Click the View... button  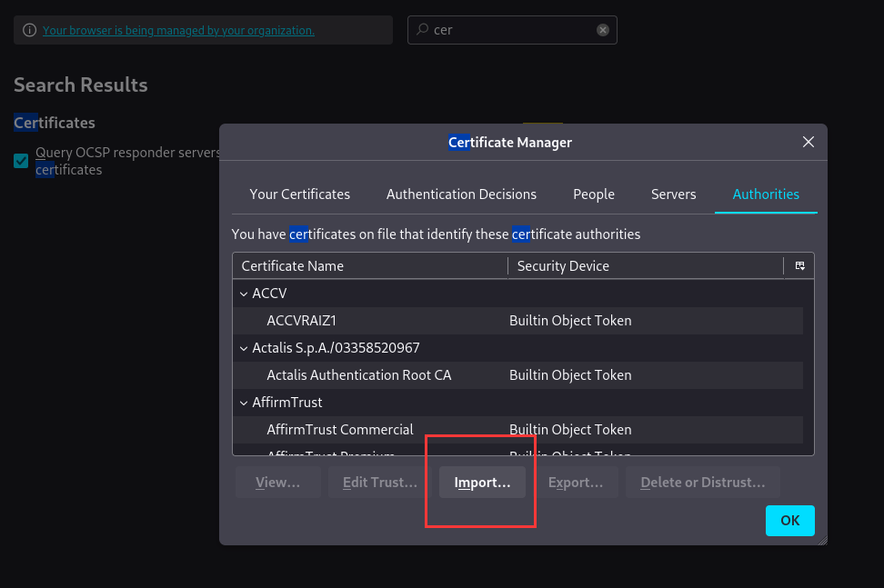(x=278, y=482)
